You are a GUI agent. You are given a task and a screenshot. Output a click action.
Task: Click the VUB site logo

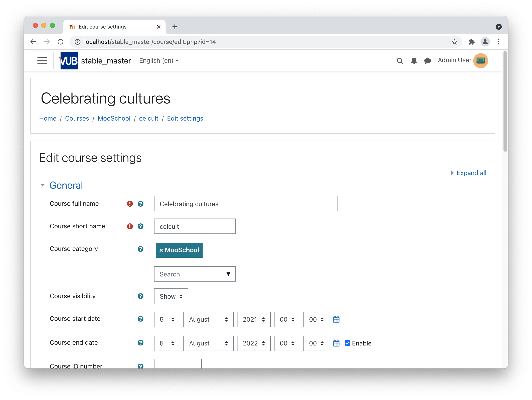[69, 61]
